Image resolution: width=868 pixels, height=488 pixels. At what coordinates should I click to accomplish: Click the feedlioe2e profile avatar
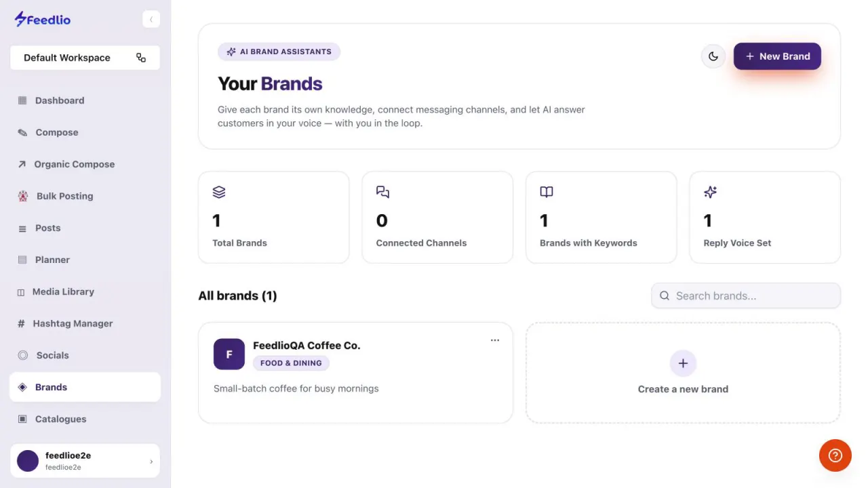click(x=28, y=461)
